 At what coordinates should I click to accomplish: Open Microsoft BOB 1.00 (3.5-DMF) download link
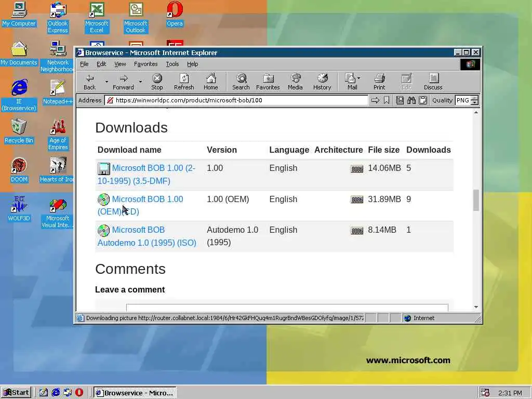[x=147, y=175]
